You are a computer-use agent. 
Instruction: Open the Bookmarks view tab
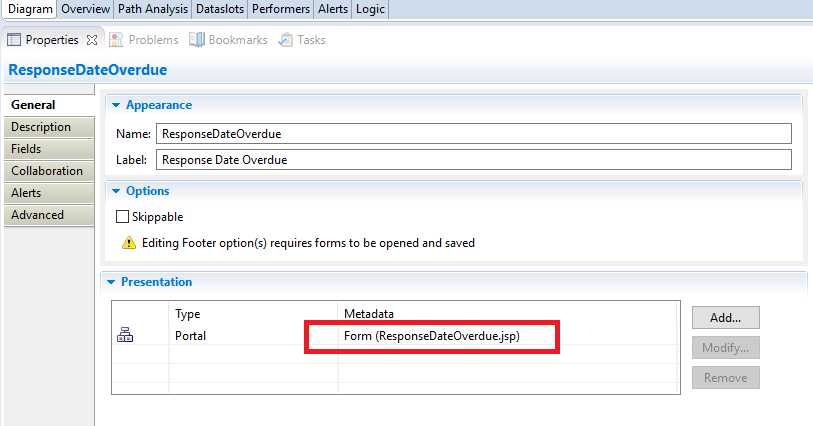pos(229,40)
